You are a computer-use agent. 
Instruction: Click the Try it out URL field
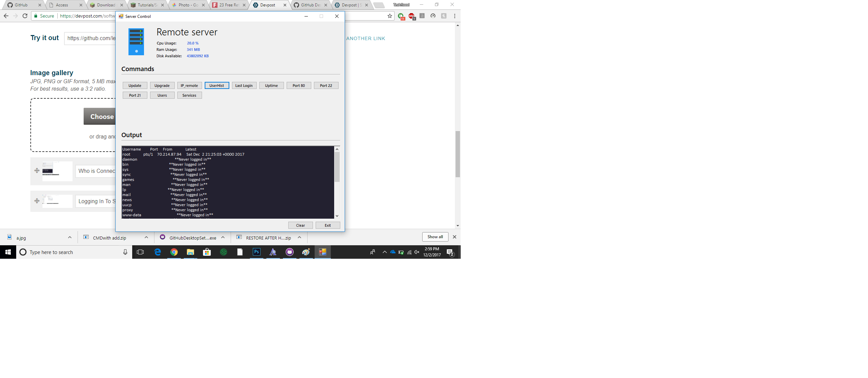tap(90, 38)
